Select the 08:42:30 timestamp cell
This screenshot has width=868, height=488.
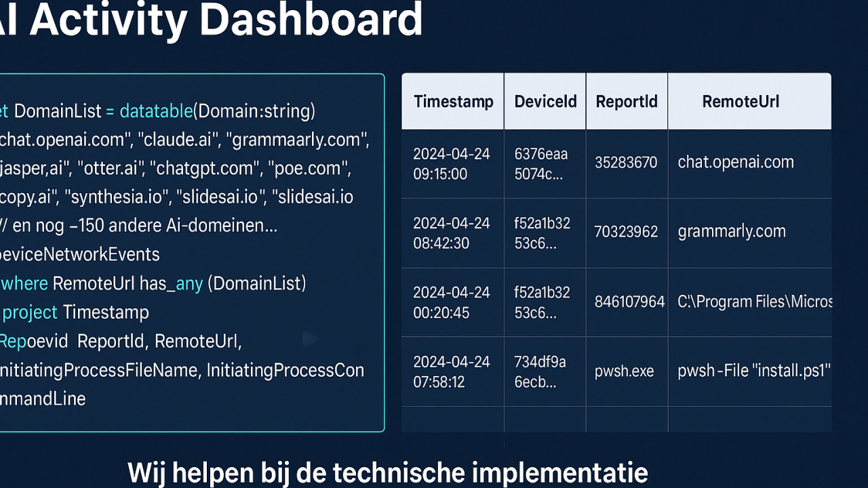point(452,233)
